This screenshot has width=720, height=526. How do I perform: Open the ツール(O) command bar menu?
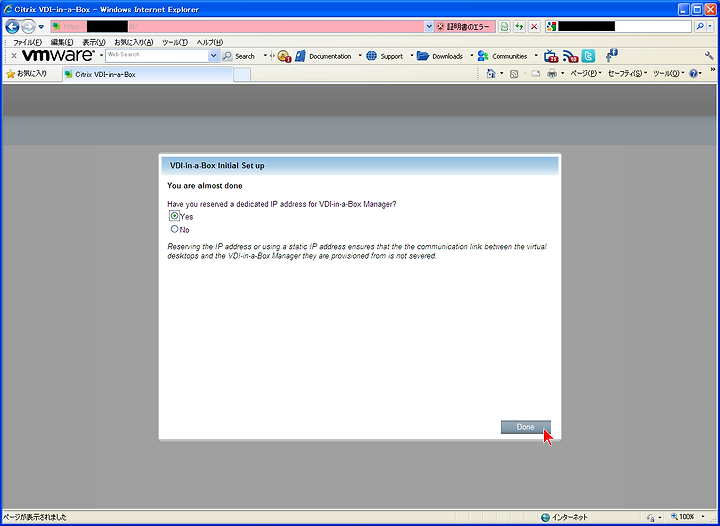pos(668,73)
